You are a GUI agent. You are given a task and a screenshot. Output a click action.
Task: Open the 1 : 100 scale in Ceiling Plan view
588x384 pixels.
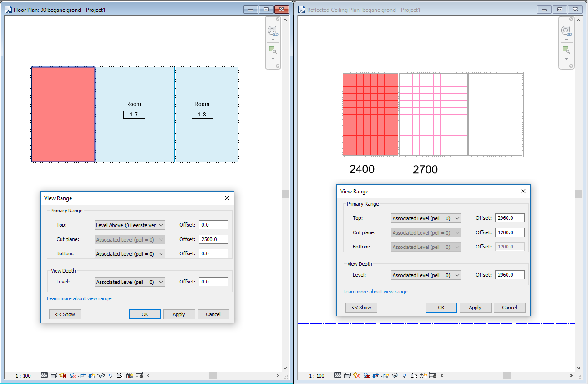pos(317,376)
